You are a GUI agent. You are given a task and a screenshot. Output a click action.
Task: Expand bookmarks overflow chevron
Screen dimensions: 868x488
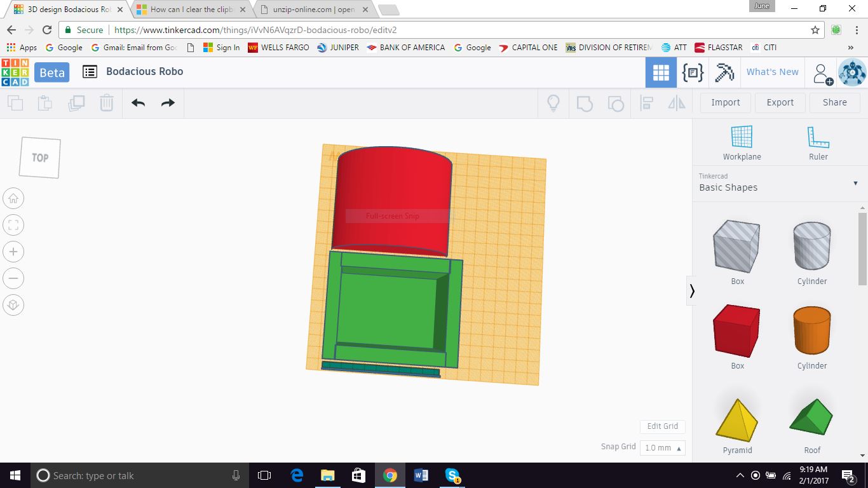(850, 48)
